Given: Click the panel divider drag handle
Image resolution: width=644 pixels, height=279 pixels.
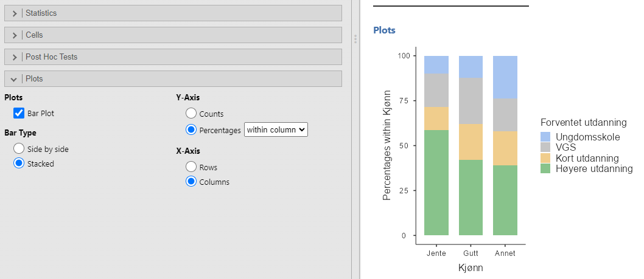Looking at the screenshot, I should (355, 39).
